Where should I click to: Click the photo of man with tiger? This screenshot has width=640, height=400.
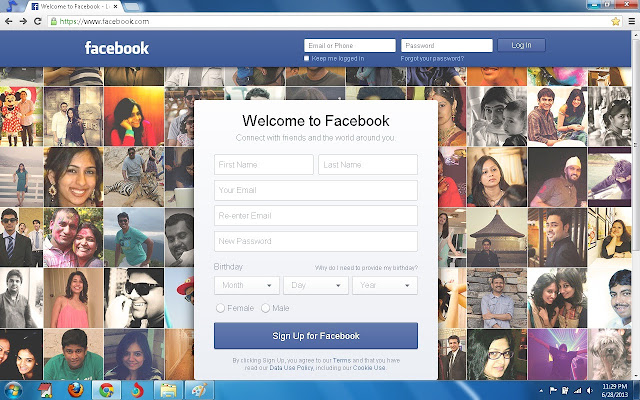[134, 177]
